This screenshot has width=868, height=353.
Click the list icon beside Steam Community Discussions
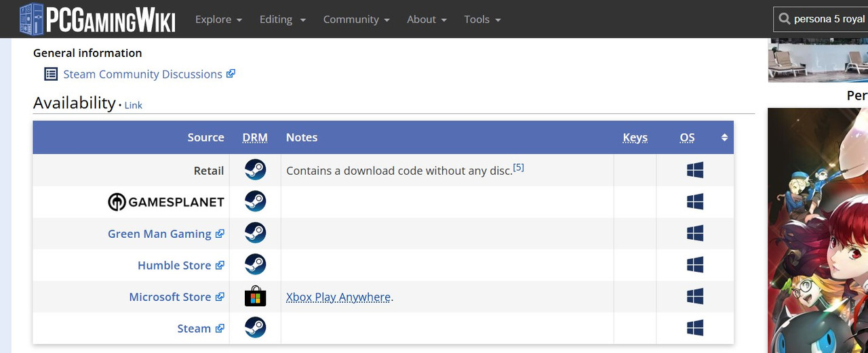pyautogui.click(x=51, y=74)
